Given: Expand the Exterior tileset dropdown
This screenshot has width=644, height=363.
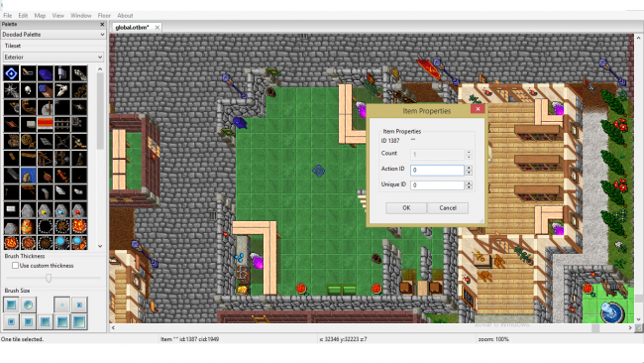Looking at the screenshot, I should coord(53,58).
